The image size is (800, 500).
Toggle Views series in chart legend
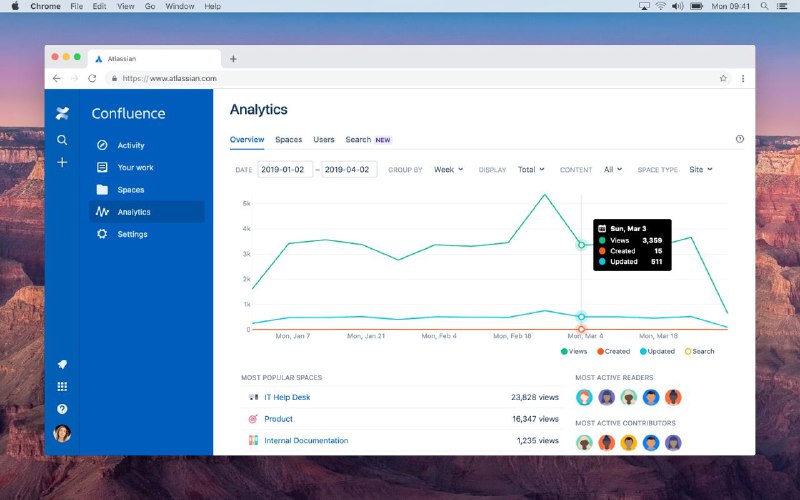click(574, 352)
